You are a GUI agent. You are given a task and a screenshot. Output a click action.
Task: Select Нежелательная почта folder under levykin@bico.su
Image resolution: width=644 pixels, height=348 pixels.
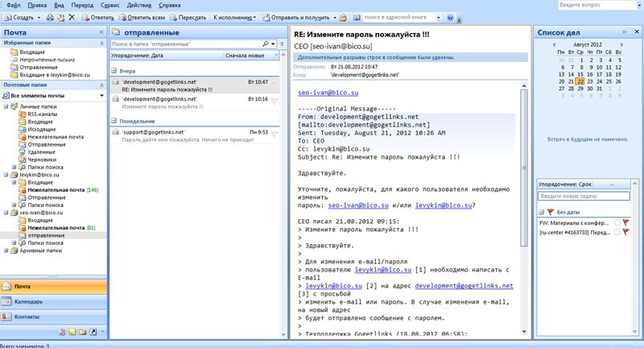click(x=56, y=190)
